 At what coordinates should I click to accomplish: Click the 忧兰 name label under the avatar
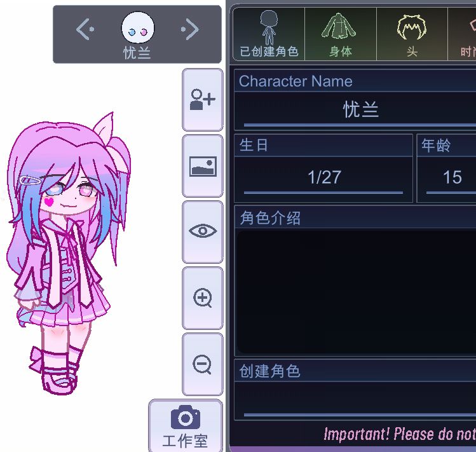coord(137,53)
